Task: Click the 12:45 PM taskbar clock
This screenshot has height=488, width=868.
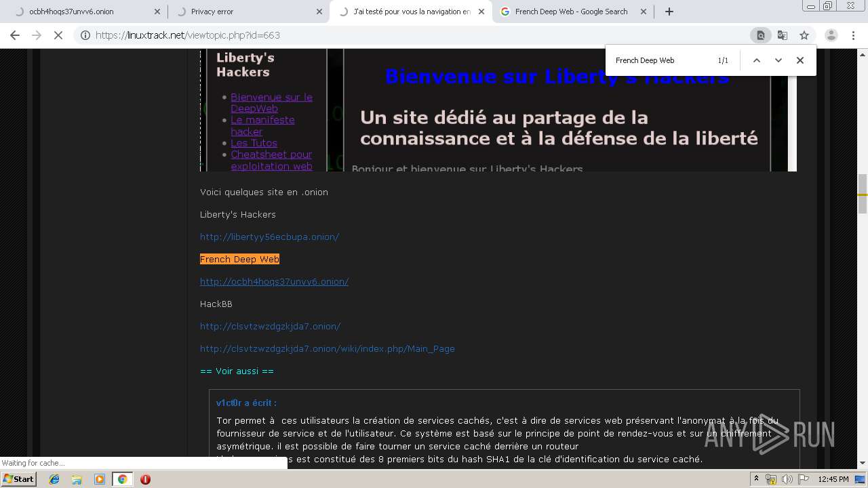Action: tap(833, 479)
